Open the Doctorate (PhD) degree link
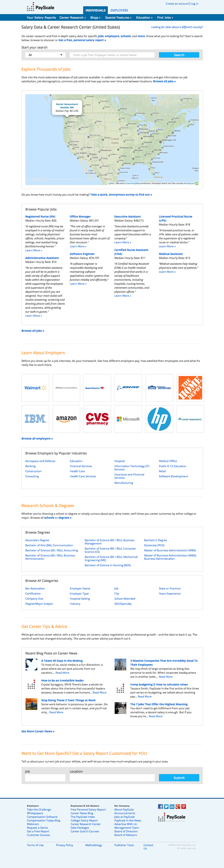The image size is (224, 868). pyautogui.click(x=154, y=545)
